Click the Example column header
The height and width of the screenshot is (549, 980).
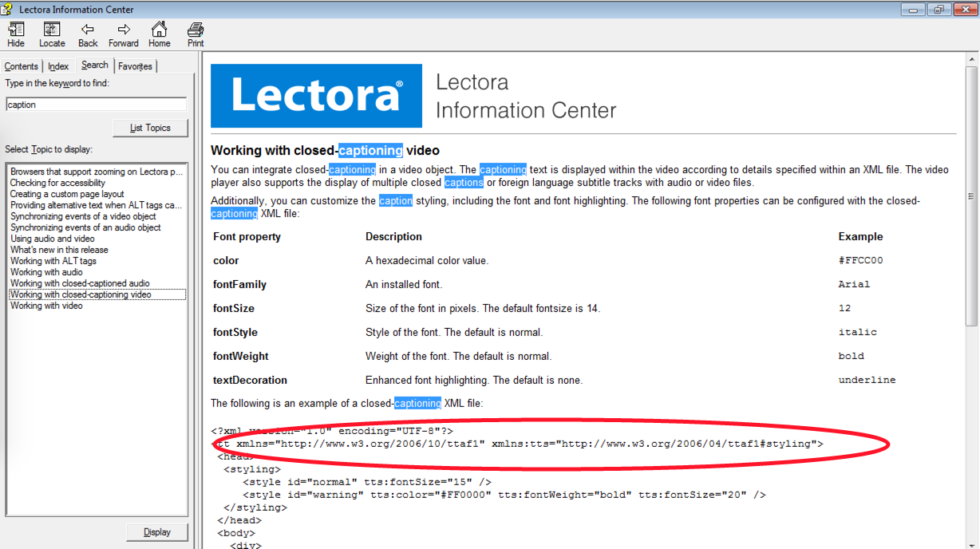860,236
